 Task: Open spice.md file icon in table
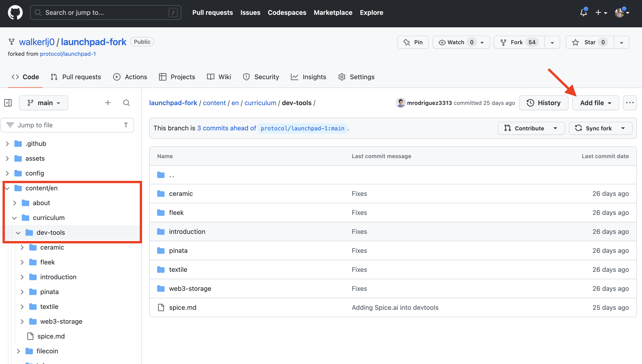[x=161, y=308]
